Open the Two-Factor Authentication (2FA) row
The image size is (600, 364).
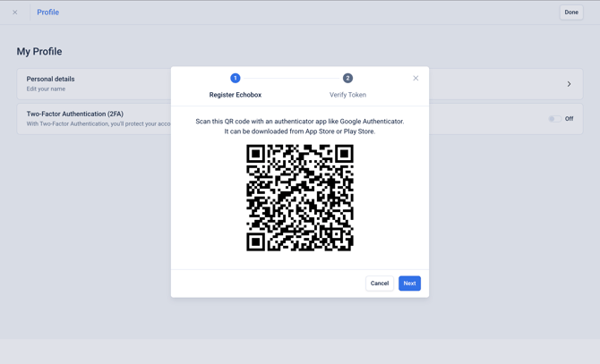point(300,119)
